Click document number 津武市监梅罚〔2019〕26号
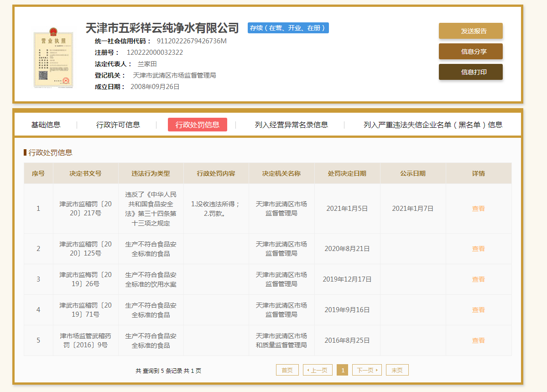The image size is (547, 392). click(x=85, y=279)
